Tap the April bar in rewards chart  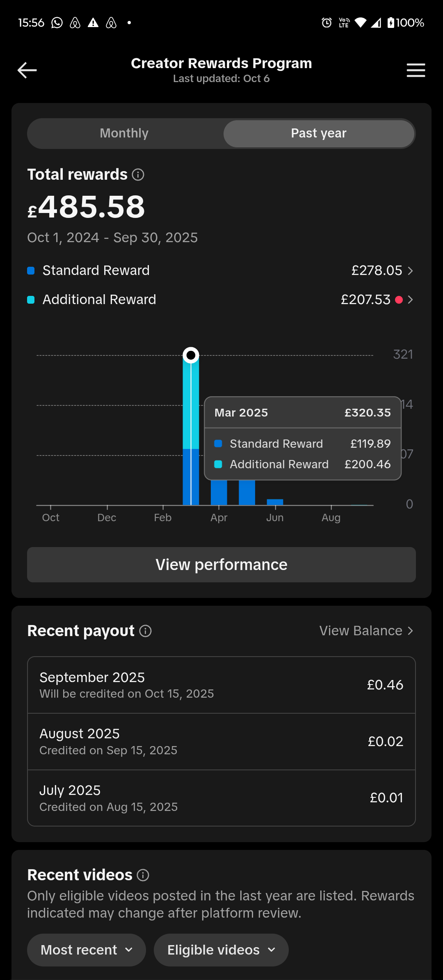point(219,492)
